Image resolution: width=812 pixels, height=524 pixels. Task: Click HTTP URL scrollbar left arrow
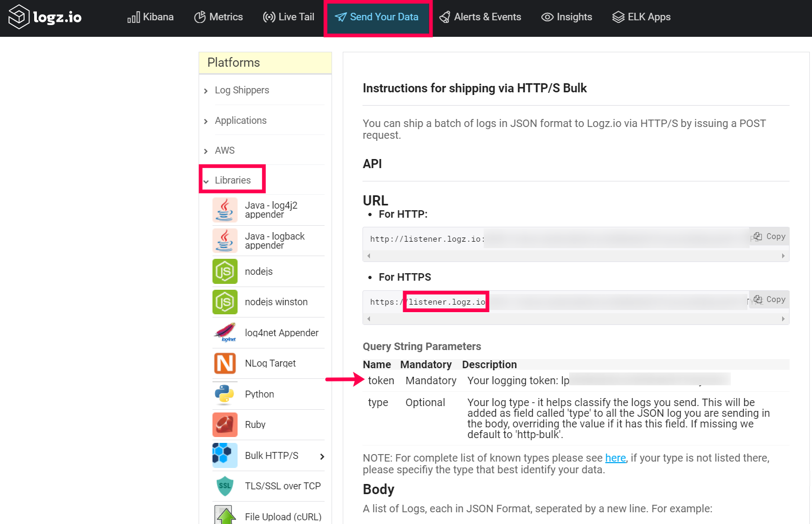click(368, 256)
